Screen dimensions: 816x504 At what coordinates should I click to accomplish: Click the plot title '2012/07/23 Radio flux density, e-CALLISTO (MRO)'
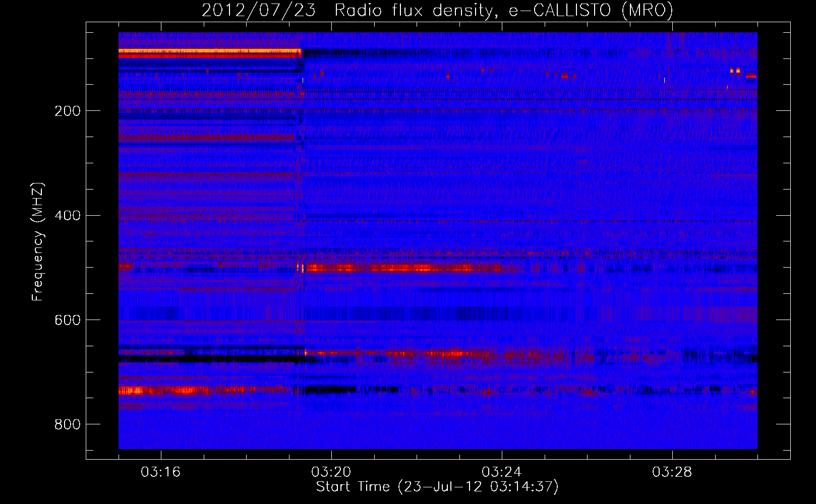click(437, 10)
